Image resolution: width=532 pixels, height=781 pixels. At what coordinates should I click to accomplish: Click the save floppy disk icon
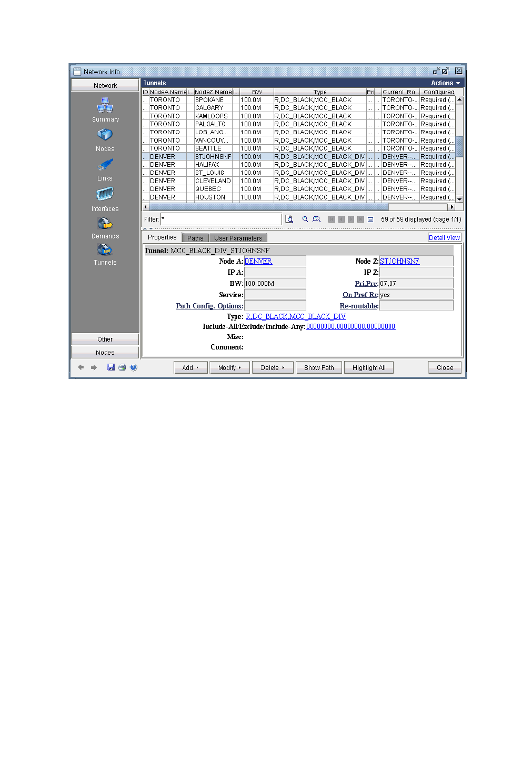tap(111, 367)
